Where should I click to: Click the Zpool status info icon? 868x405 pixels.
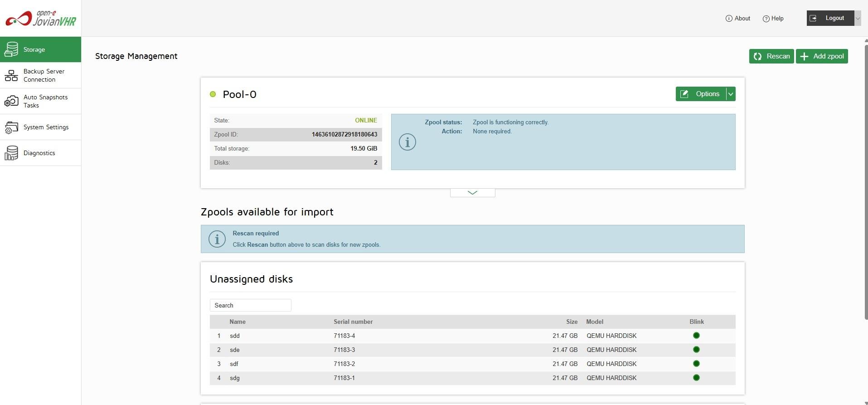(x=407, y=142)
